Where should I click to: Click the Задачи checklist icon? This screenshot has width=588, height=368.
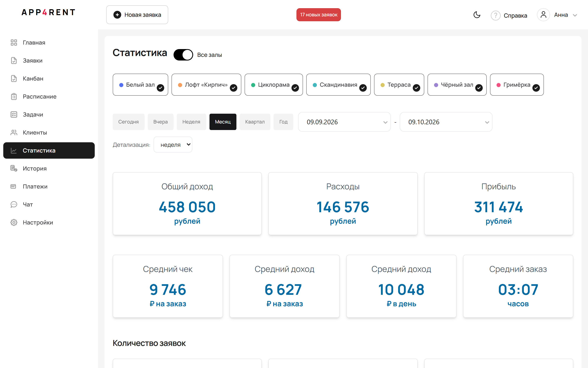(14, 115)
